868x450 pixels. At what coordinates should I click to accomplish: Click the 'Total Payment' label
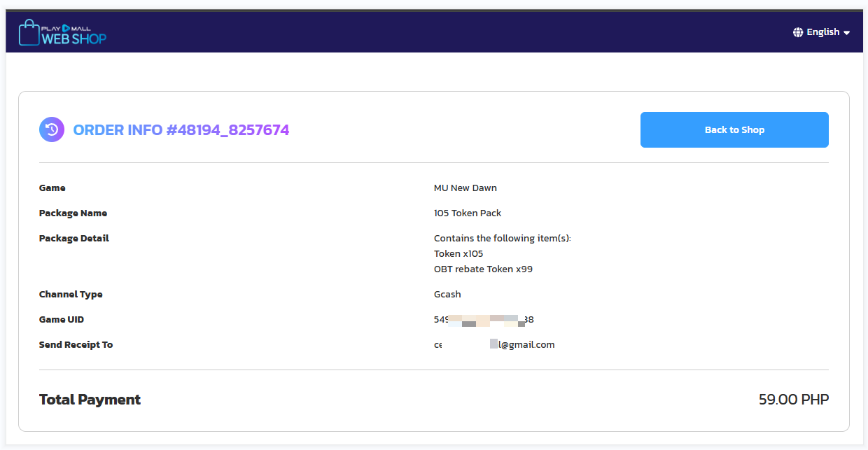tap(90, 400)
